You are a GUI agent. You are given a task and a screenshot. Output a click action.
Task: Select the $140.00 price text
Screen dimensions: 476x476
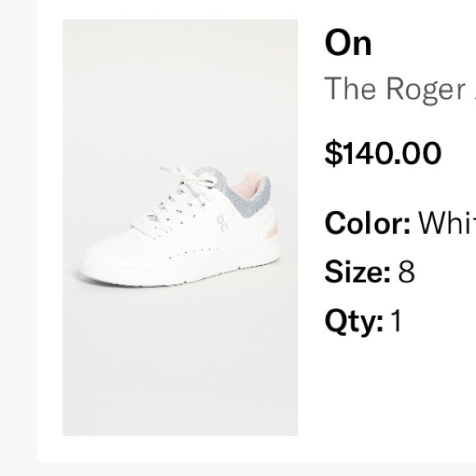382,153
